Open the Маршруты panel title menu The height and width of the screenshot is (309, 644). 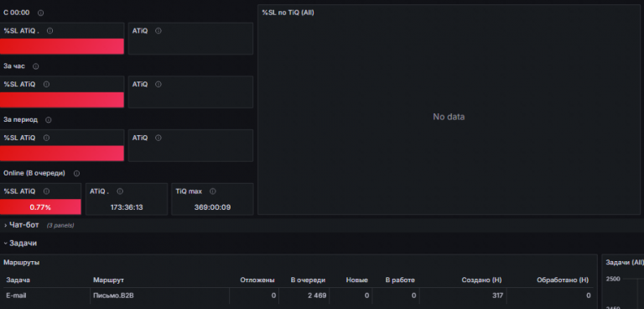coord(22,262)
